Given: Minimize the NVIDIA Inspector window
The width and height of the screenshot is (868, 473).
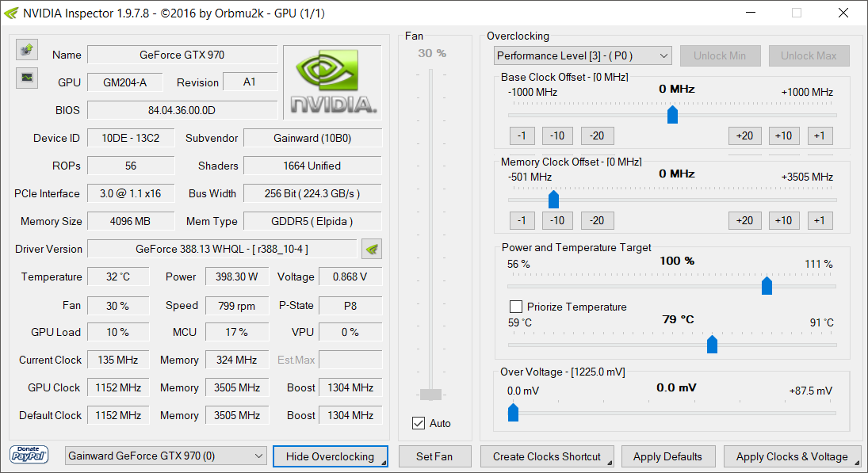Looking at the screenshot, I should (x=751, y=13).
